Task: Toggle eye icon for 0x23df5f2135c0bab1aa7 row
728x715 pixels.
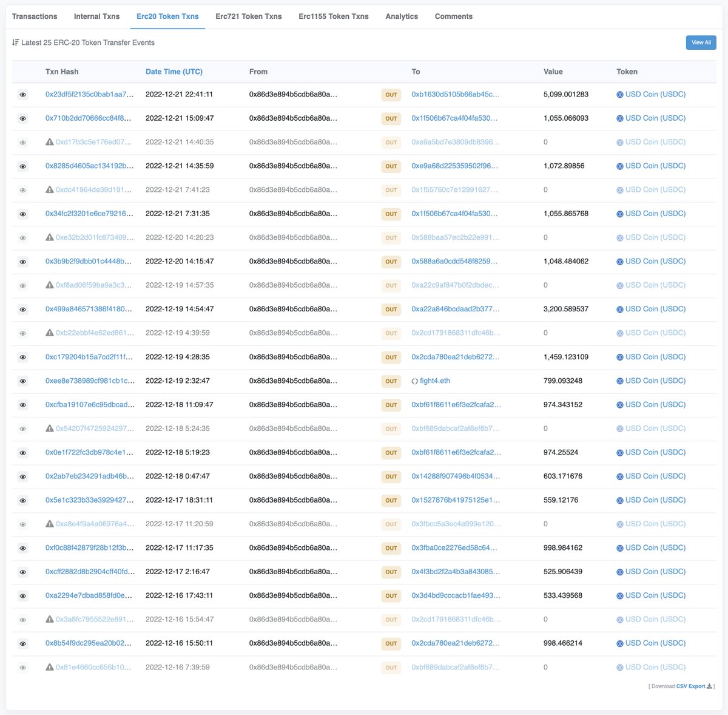Action: click(22, 95)
